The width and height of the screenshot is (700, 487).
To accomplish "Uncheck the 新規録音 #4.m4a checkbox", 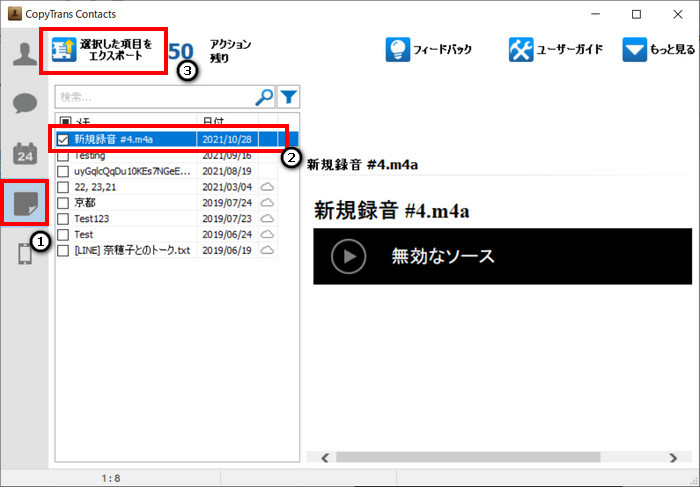I will point(63,139).
